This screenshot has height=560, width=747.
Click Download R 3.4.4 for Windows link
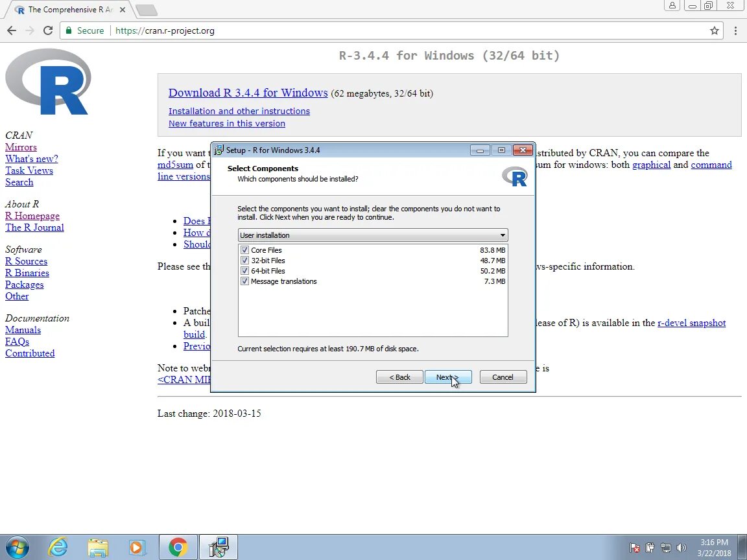248,93
